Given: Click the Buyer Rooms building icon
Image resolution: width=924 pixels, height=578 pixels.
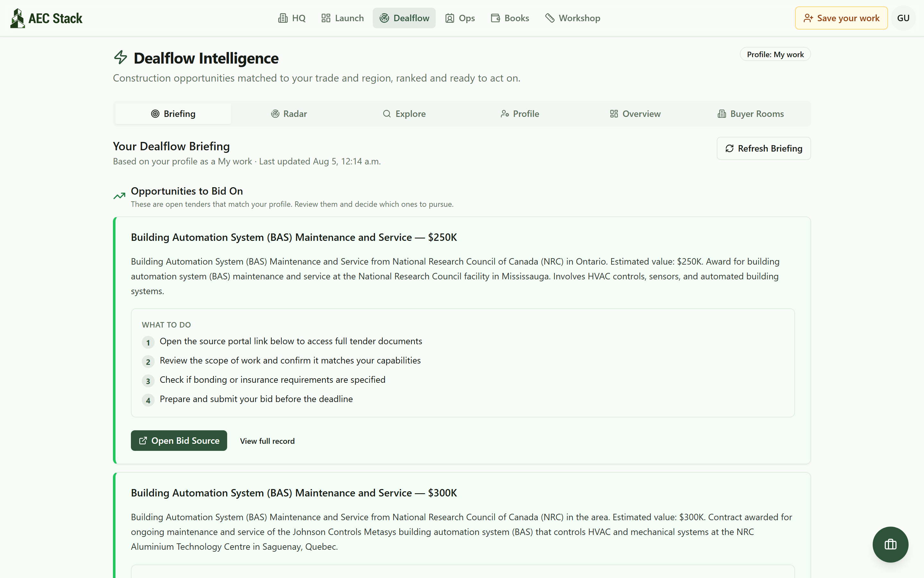Looking at the screenshot, I should 722,114.
